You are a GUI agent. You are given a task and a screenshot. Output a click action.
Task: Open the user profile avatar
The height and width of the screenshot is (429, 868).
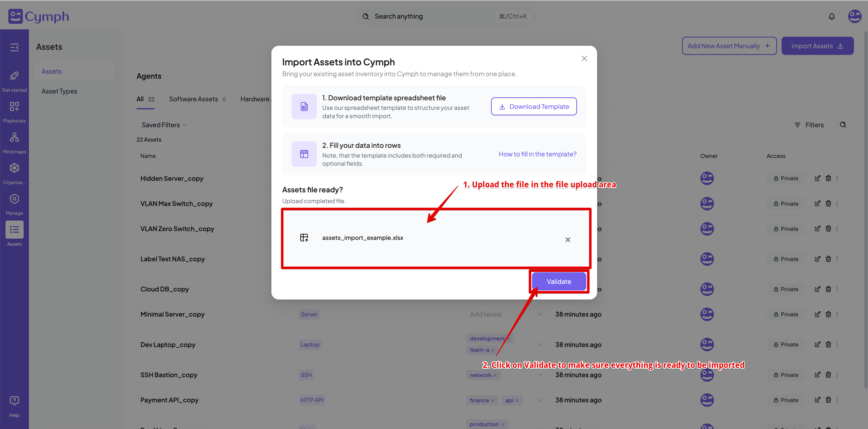coord(854,16)
